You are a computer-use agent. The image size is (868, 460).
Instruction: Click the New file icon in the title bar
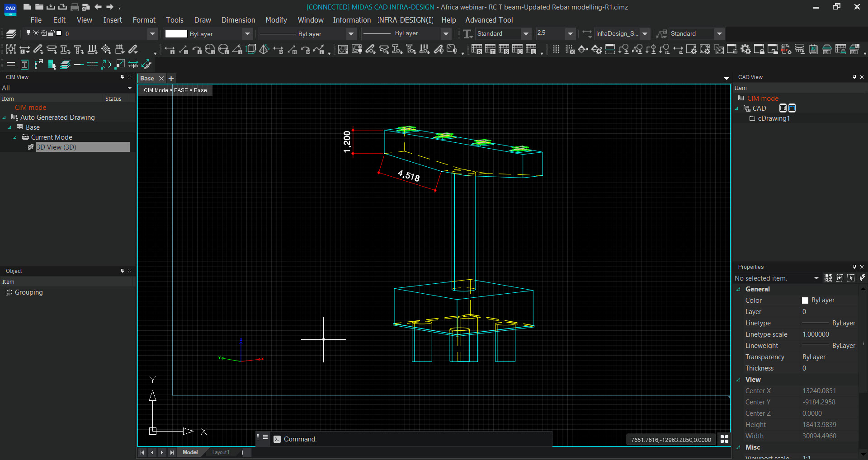tap(27, 7)
